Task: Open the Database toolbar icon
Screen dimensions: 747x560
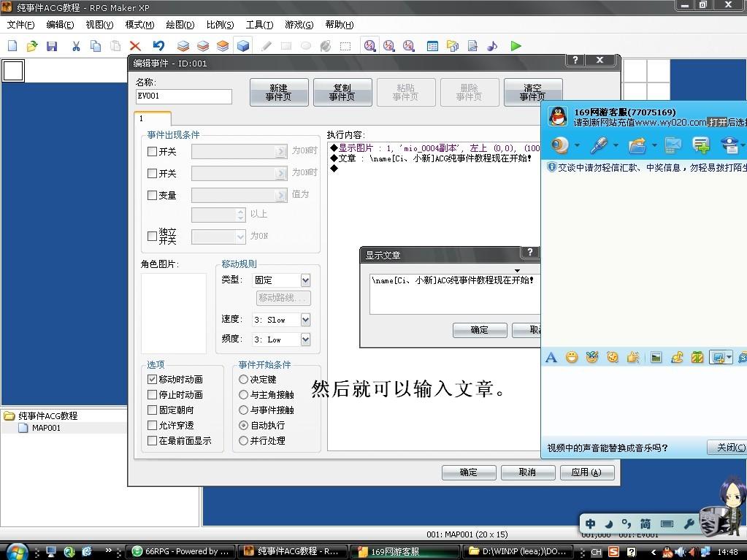Action: click(x=432, y=46)
